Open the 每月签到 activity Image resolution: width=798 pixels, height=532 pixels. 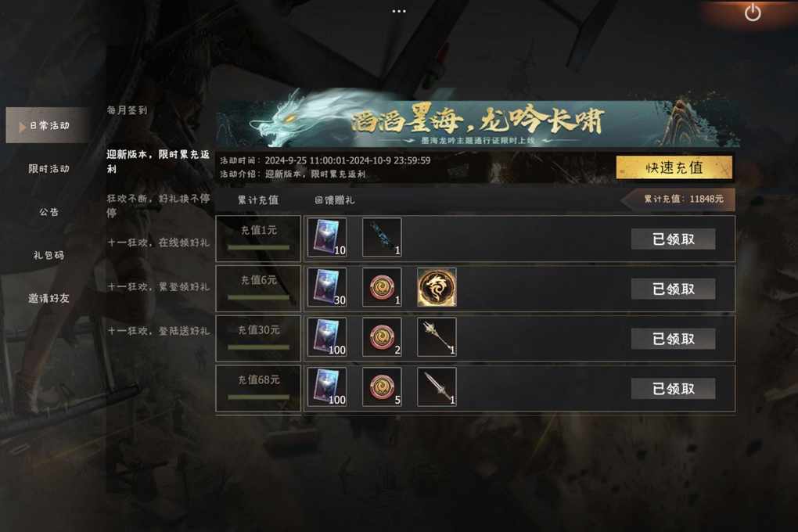[x=128, y=110]
